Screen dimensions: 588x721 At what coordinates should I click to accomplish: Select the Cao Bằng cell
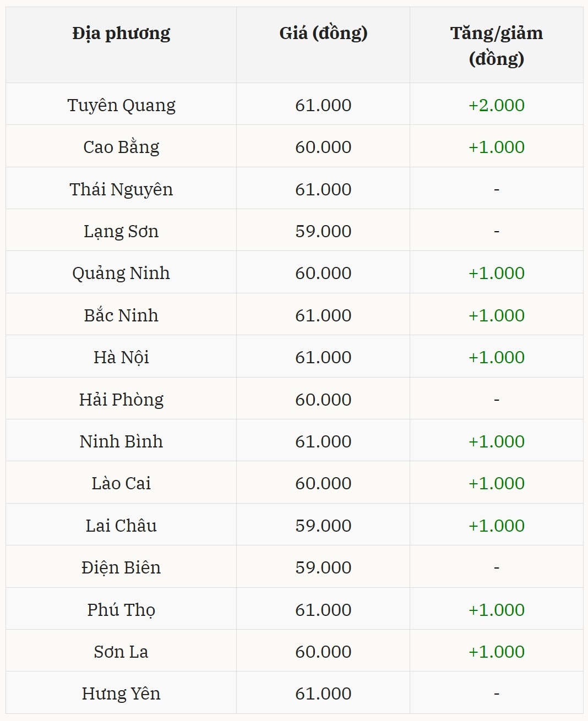[121, 147]
